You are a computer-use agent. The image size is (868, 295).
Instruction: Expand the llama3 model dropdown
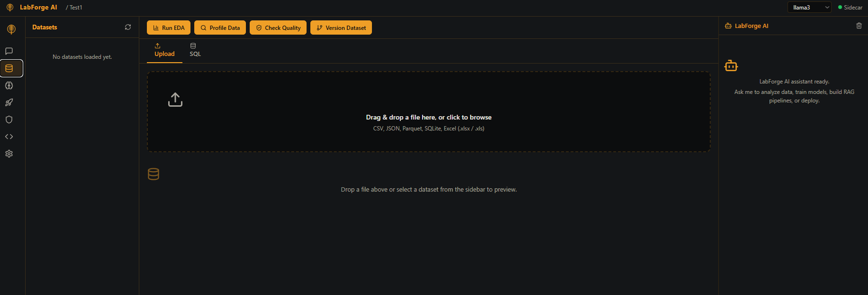[x=809, y=7]
